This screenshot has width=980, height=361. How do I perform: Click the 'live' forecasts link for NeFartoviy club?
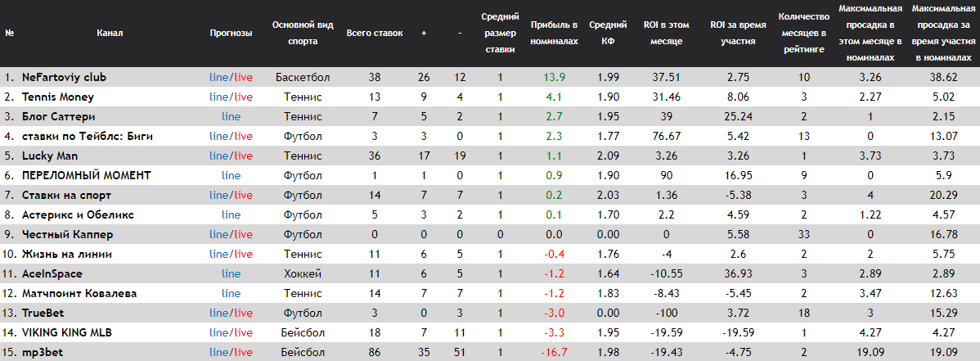point(244,78)
